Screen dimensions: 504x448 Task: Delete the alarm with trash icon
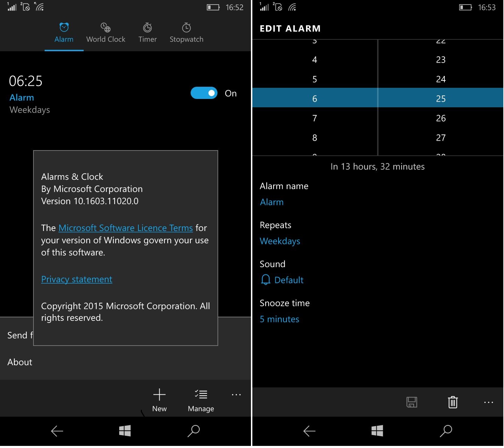pos(452,402)
